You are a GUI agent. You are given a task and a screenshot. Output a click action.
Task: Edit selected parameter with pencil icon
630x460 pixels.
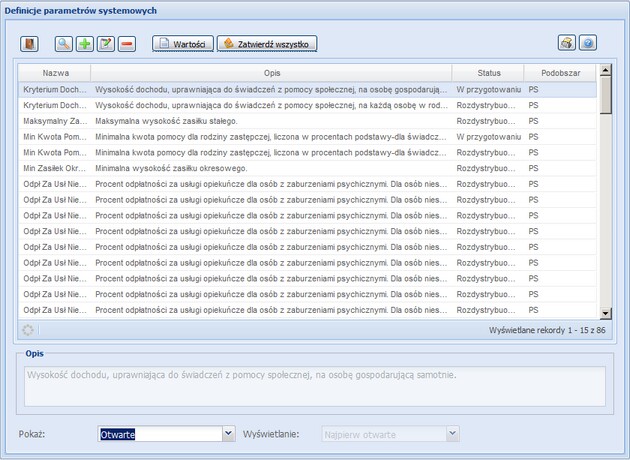coord(106,44)
